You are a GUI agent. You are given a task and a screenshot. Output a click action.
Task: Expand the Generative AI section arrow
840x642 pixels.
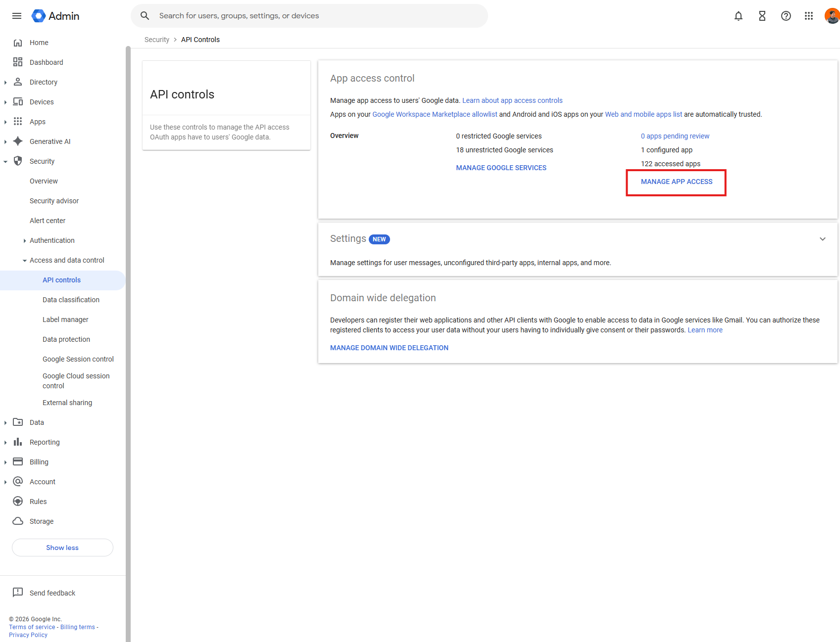pyautogui.click(x=5, y=142)
